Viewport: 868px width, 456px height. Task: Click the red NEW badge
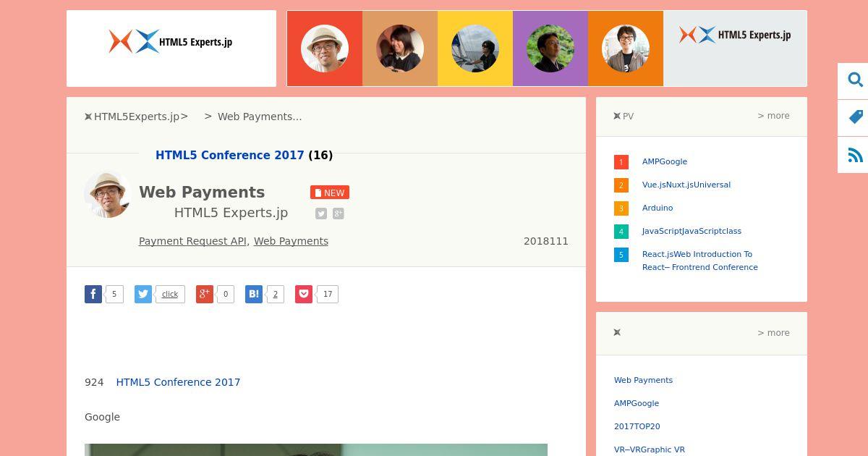(330, 193)
